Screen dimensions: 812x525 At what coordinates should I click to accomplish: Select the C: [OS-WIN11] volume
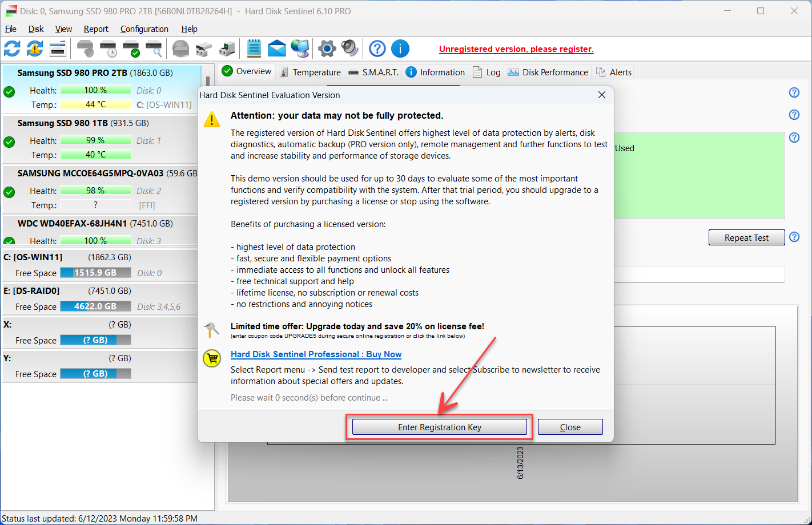(x=100, y=265)
